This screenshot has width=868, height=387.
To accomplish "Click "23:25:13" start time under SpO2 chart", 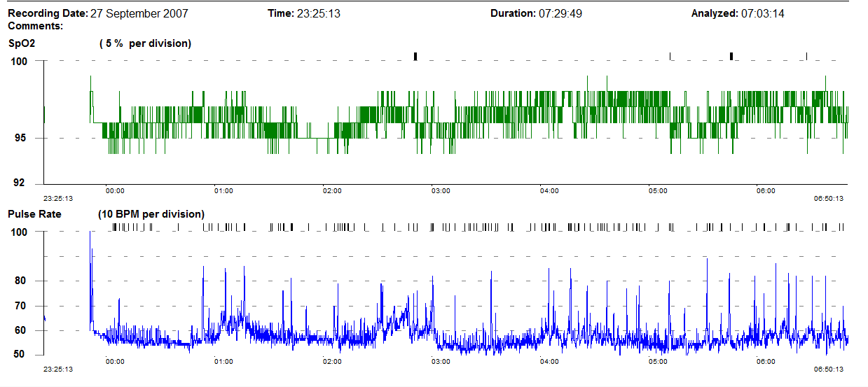I will point(58,198).
